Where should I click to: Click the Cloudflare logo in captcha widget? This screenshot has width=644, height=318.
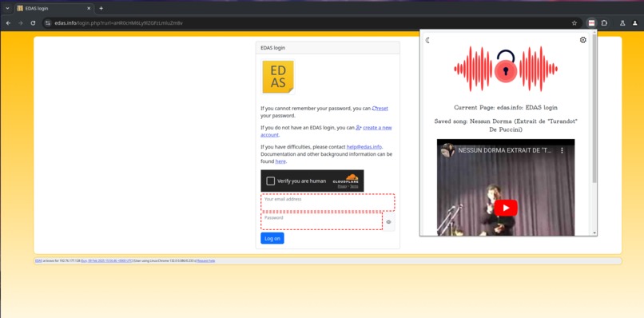click(x=345, y=178)
